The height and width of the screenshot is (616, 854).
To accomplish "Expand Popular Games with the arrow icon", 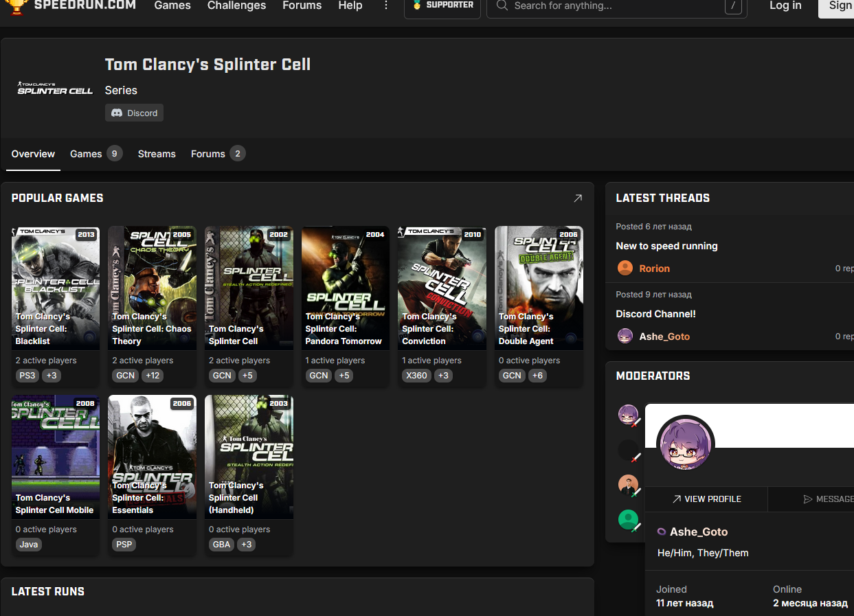I will point(577,198).
